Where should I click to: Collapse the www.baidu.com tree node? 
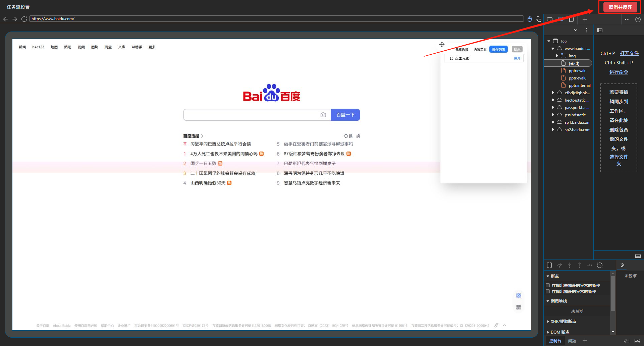coord(553,49)
